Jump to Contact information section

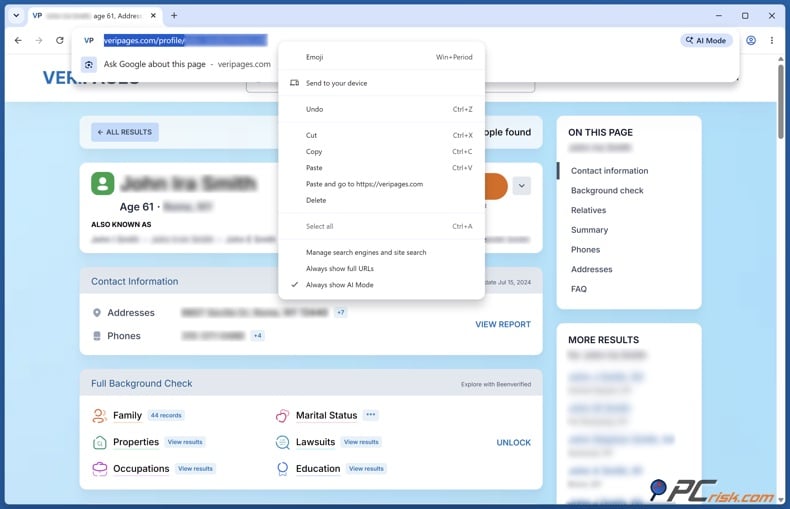coord(610,171)
